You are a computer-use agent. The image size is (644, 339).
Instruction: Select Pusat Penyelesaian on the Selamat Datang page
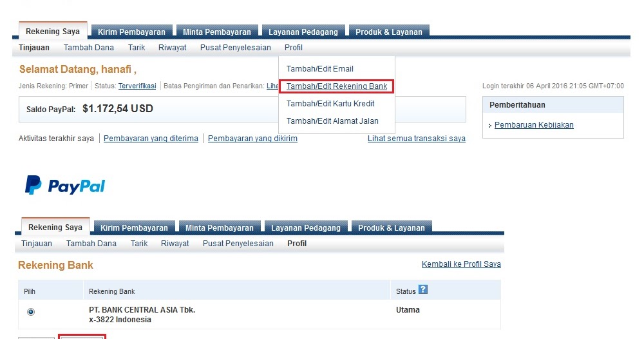click(x=235, y=48)
